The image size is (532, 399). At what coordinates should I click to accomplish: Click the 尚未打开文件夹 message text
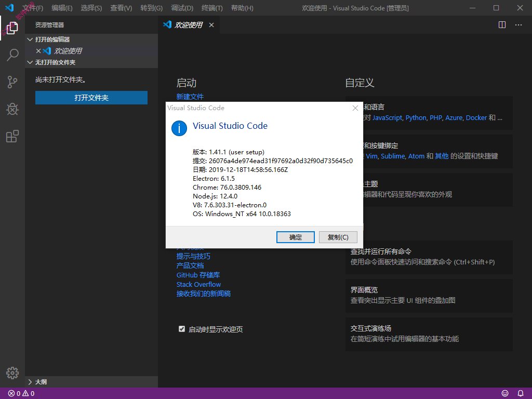tap(60, 79)
